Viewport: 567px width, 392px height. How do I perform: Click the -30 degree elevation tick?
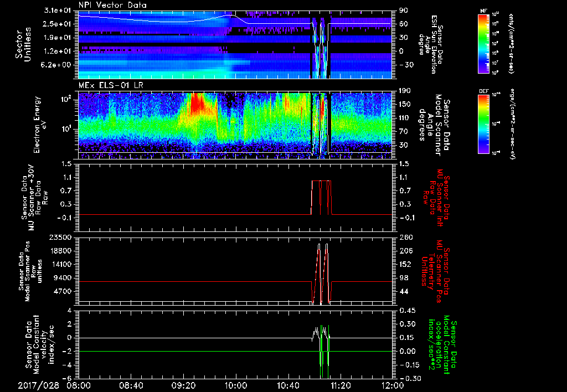405,65
